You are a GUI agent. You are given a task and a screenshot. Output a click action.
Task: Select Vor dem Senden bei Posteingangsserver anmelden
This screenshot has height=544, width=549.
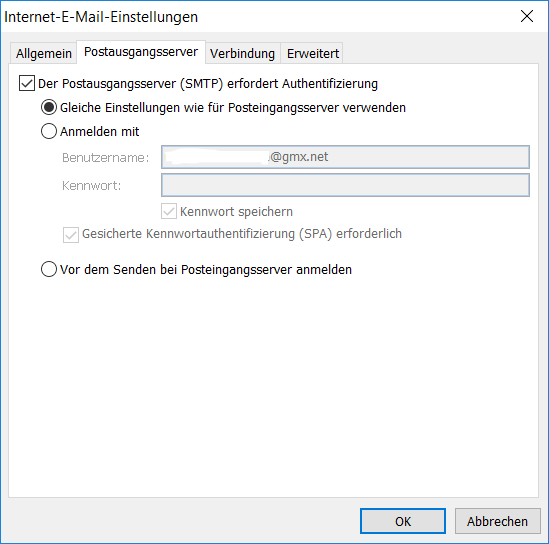click(49, 269)
